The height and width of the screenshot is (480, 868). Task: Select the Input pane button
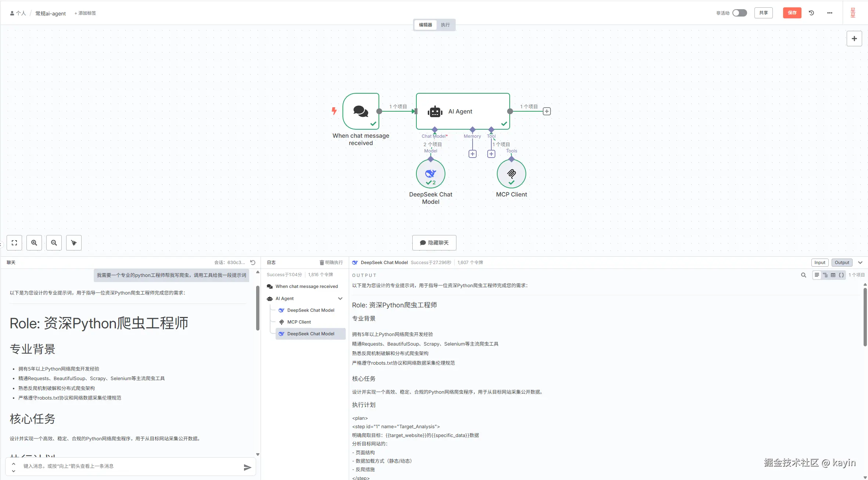(x=819, y=263)
